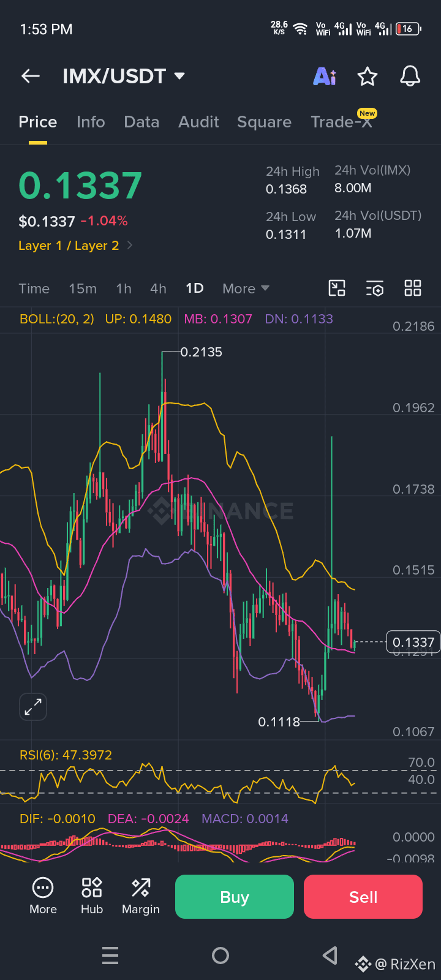Screen dimensions: 441x980
Task: Tap the large green 0.1337 price
Action: 80,186
